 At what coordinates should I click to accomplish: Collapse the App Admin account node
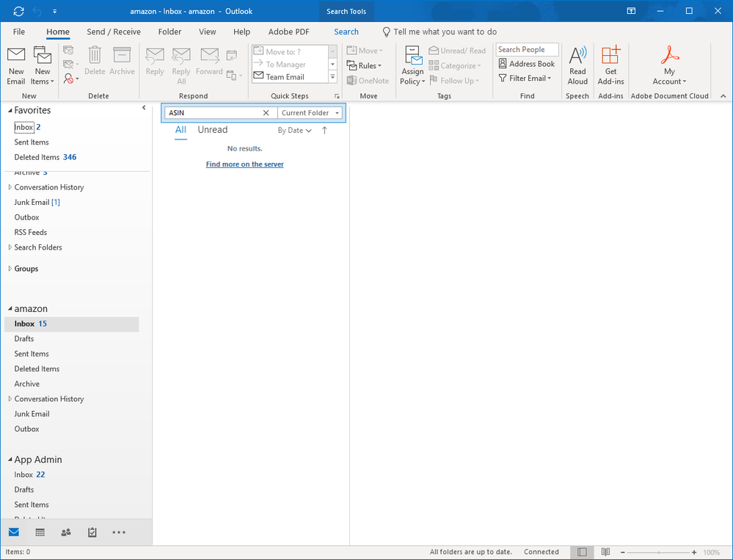(10, 460)
